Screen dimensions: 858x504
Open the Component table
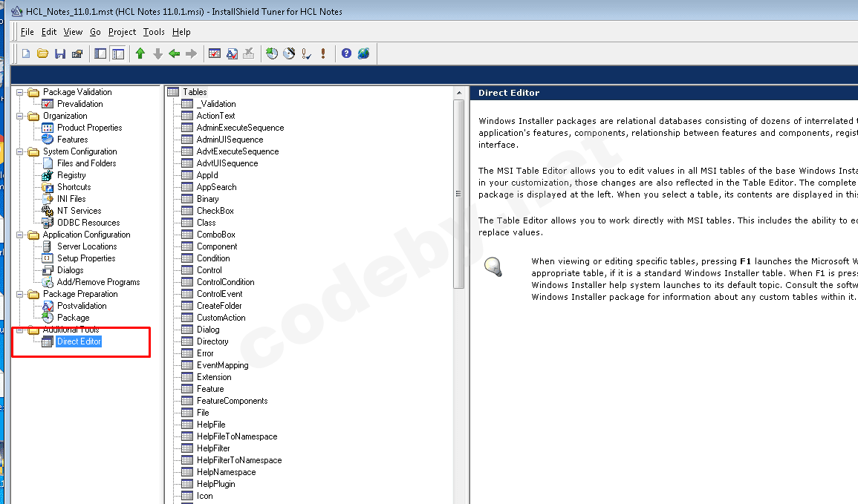coord(217,246)
